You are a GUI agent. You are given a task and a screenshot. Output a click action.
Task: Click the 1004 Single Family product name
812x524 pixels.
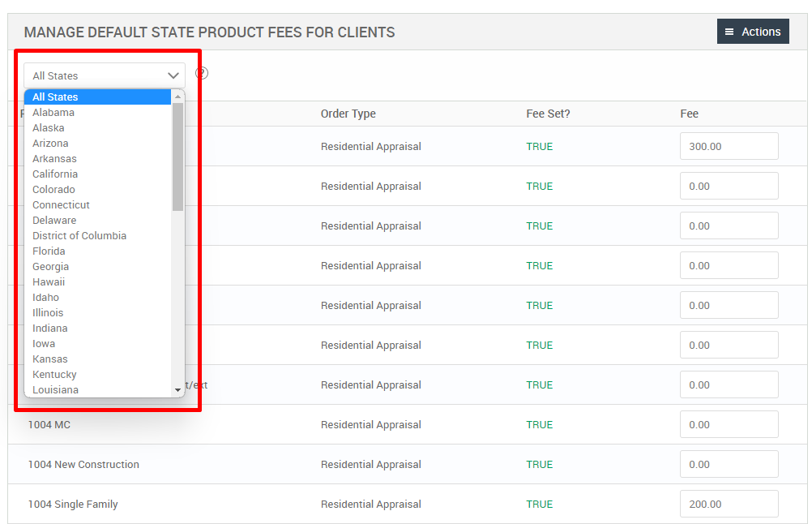(x=73, y=505)
